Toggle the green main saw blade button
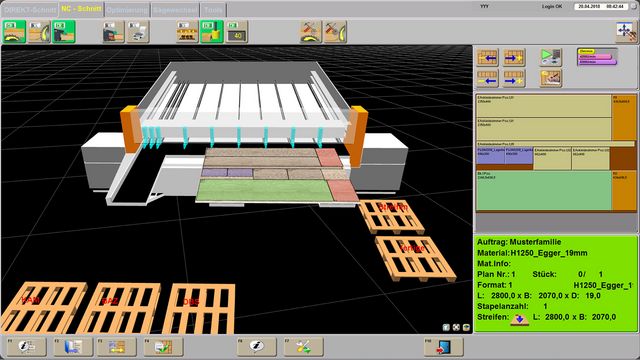The width and height of the screenshot is (640, 360). [14, 32]
